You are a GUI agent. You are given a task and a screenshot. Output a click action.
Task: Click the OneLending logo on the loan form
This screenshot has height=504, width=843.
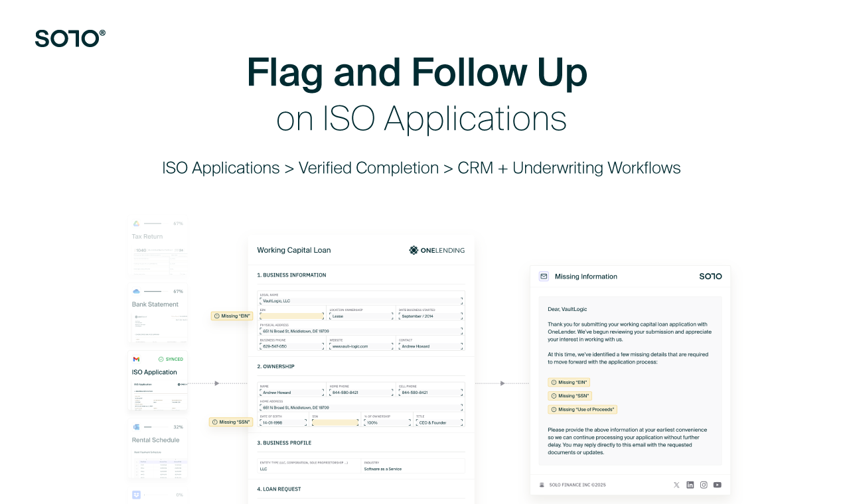[x=437, y=250]
